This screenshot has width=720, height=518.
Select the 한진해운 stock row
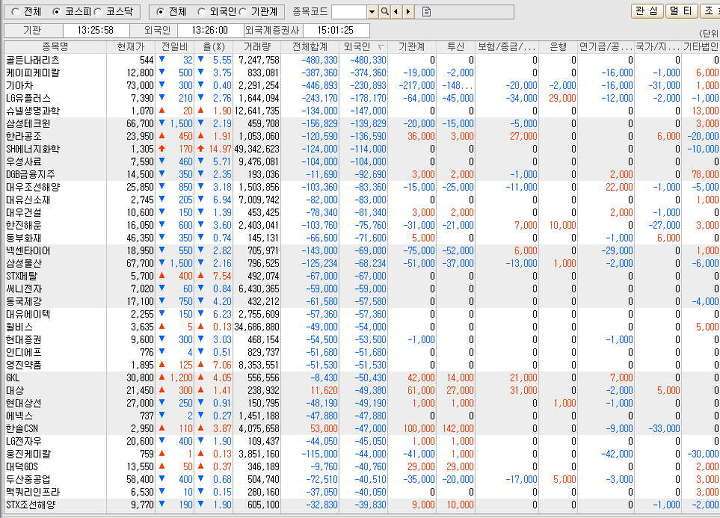pos(362,225)
